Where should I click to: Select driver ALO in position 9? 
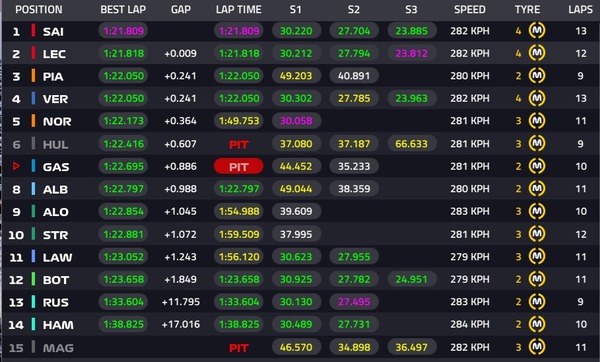coord(55,212)
